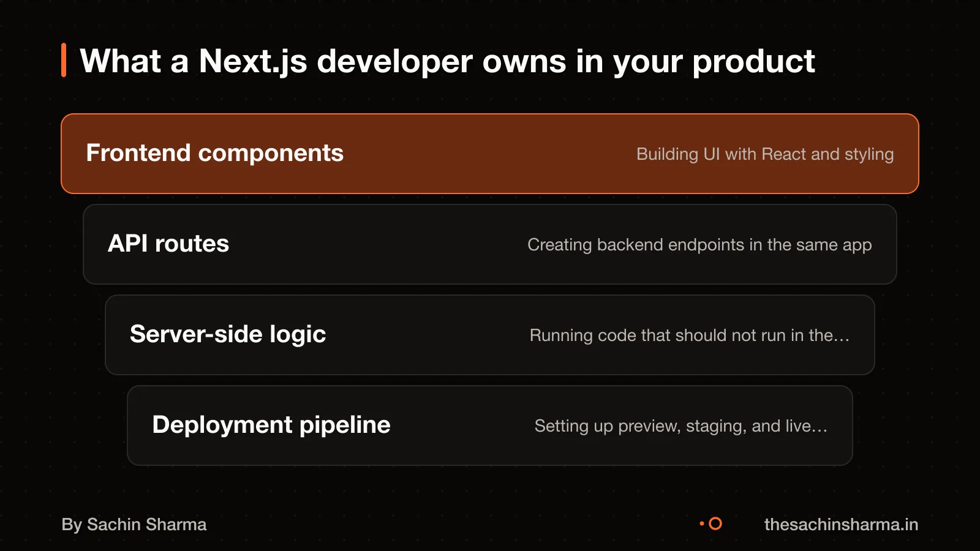Select the 'Deployment pipeline' label
The image size is (980, 551).
pos(271,425)
